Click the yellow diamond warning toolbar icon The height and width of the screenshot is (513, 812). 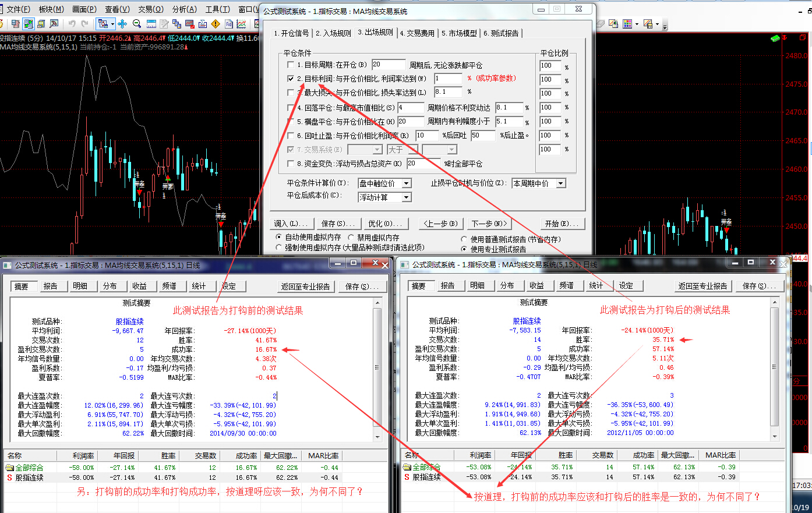pos(216,24)
